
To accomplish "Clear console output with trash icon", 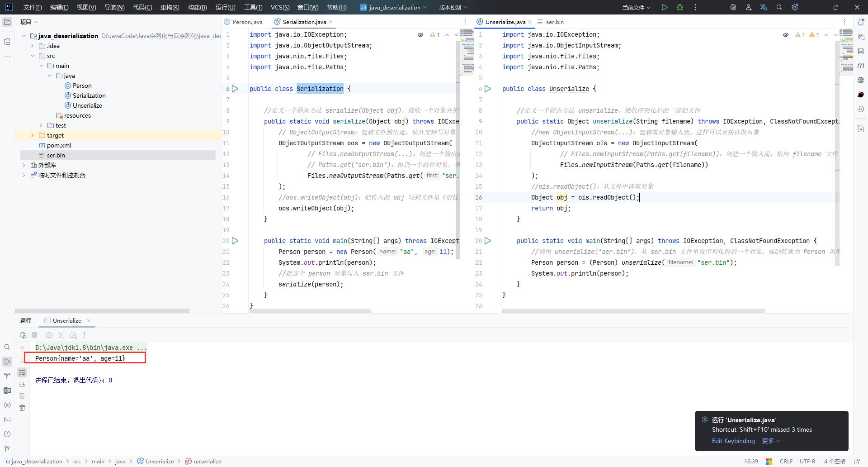I will point(22,408).
